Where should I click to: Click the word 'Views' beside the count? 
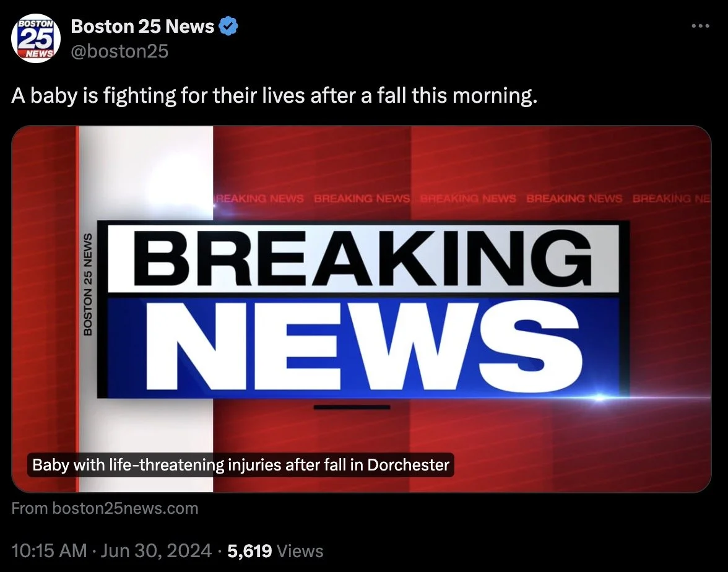click(x=300, y=551)
